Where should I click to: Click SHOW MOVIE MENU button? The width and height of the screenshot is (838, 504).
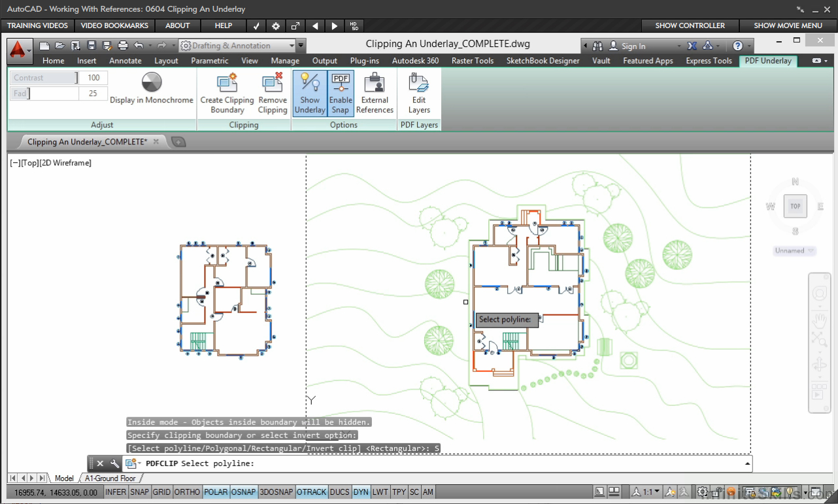coord(788,25)
